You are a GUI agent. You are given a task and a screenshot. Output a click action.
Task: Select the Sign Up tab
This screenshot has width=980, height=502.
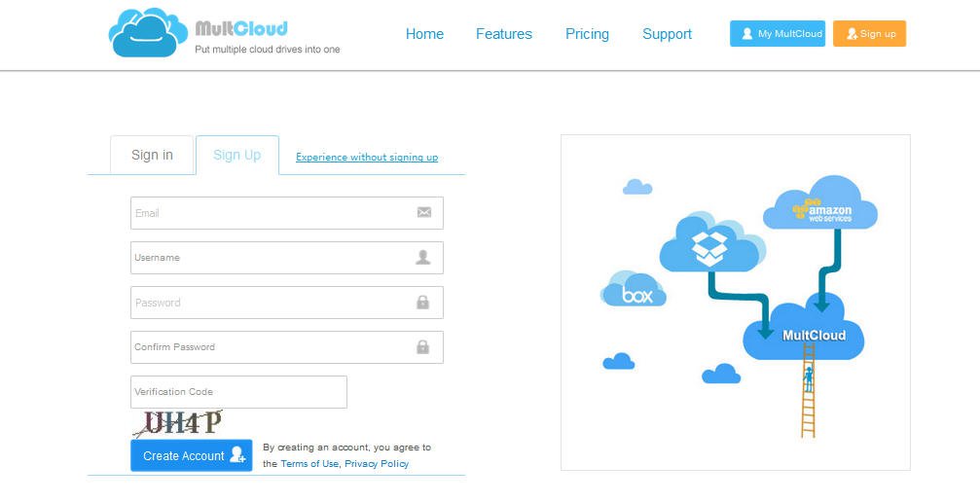[236, 155]
